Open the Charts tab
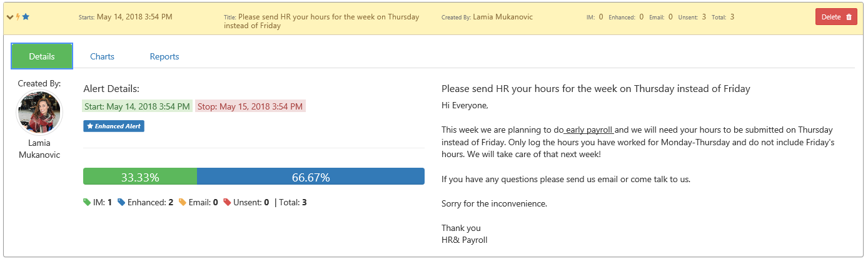This screenshot has height=261, width=868. coord(102,56)
